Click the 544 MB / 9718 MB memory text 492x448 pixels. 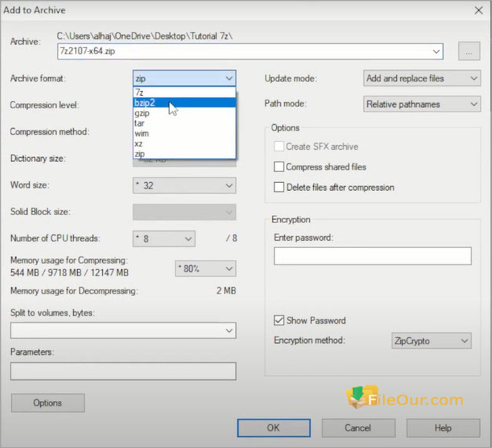69,272
